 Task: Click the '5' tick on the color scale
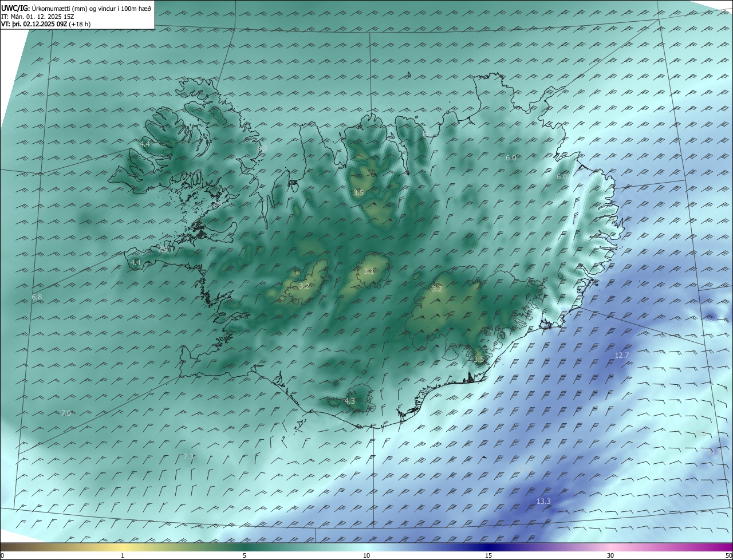click(x=245, y=556)
